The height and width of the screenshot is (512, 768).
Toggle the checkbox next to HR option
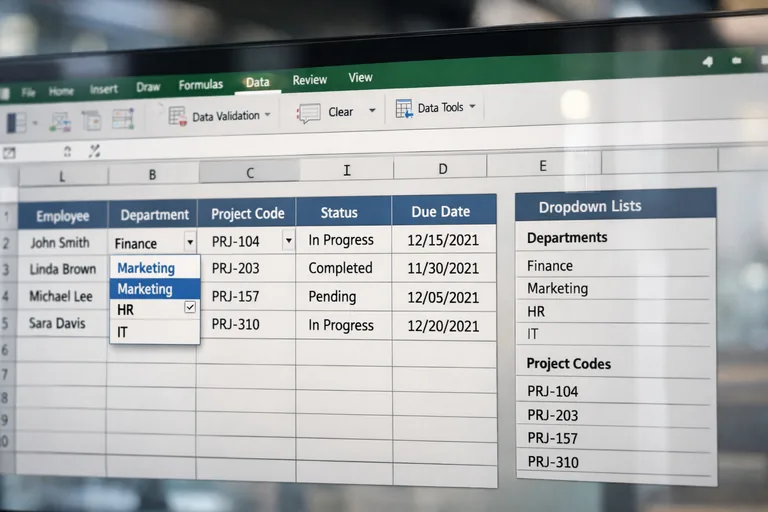click(x=190, y=307)
